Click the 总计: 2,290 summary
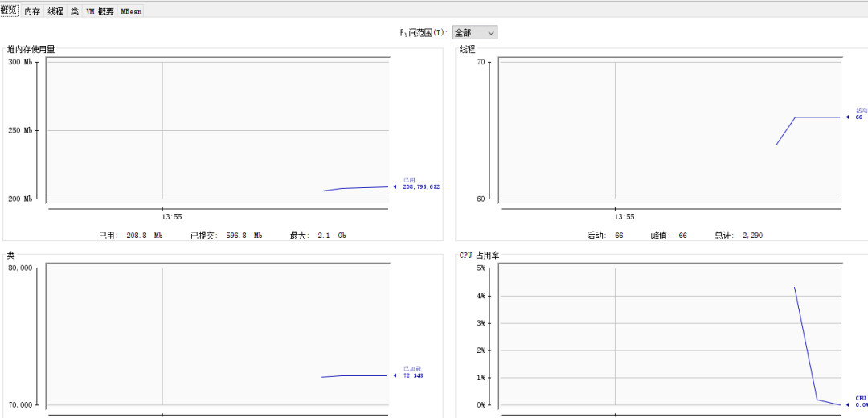Screen dimensions: 868x418 [x=739, y=236]
